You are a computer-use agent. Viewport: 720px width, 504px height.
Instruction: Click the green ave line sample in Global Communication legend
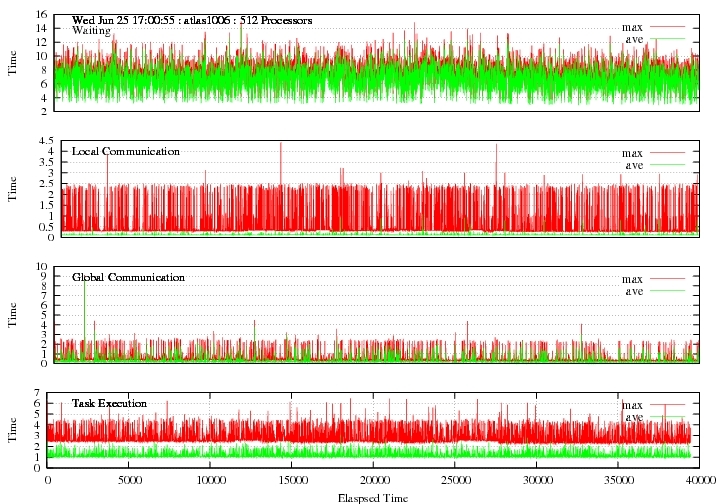coord(667,291)
